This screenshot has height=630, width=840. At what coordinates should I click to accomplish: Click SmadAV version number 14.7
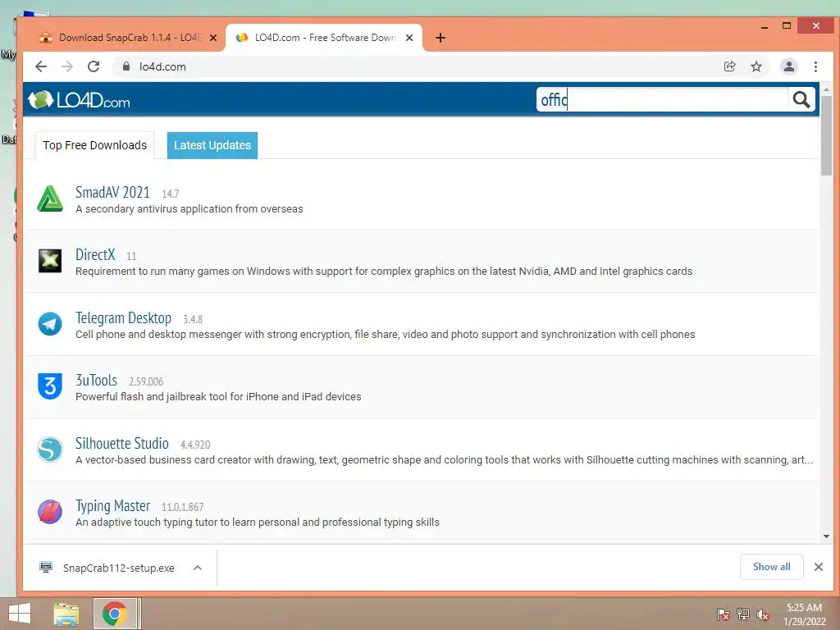coord(171,194)
